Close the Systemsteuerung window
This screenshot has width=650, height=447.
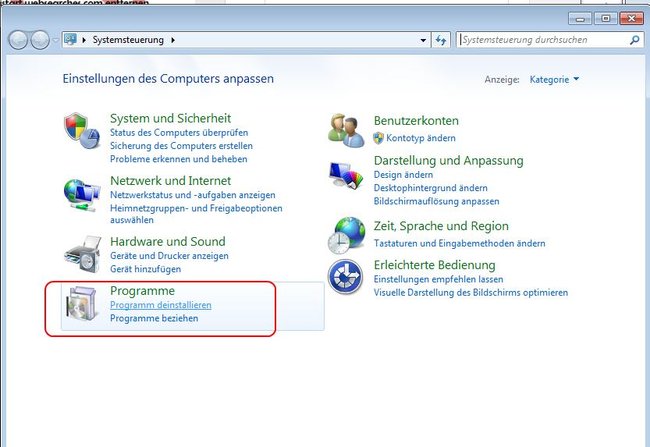pos(631,19)
